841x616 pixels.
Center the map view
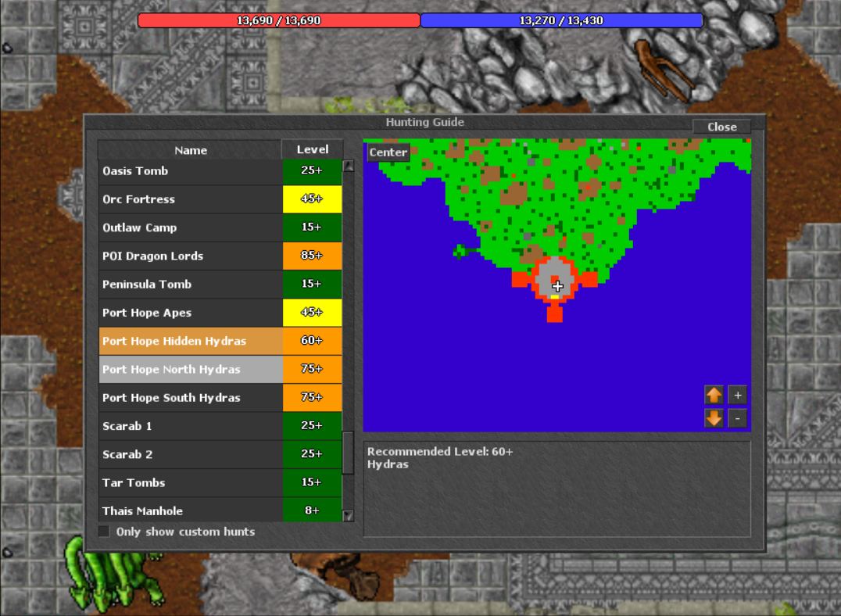[388, 152]
